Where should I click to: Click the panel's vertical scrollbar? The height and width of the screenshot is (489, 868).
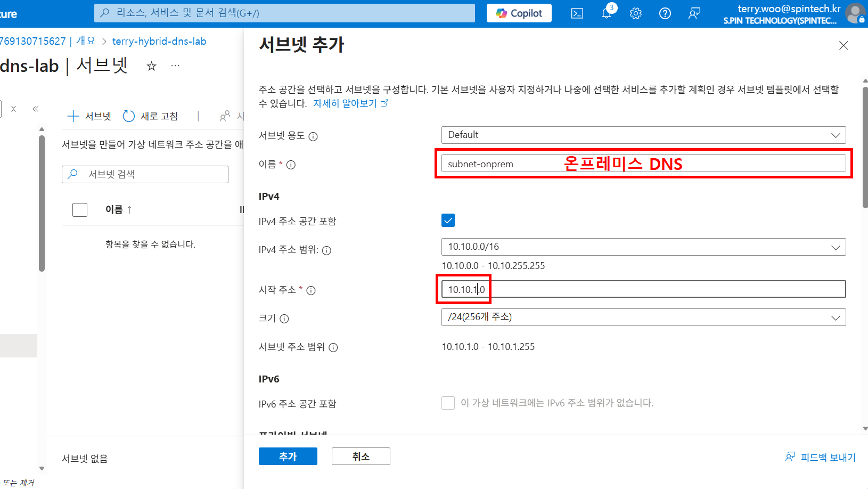pyautogui.click(x=865, y=148)
